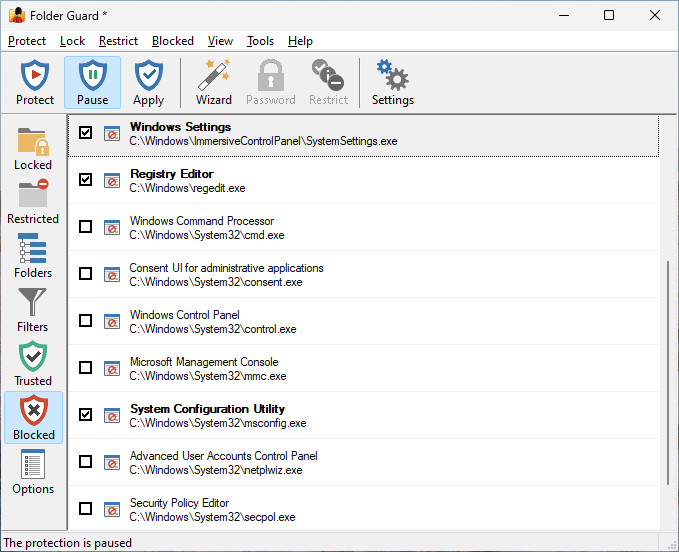The width and height of the screenshot is (679, 552).
Task: Uncheck the Registry Editor checkbox
Action: (85, 179)
